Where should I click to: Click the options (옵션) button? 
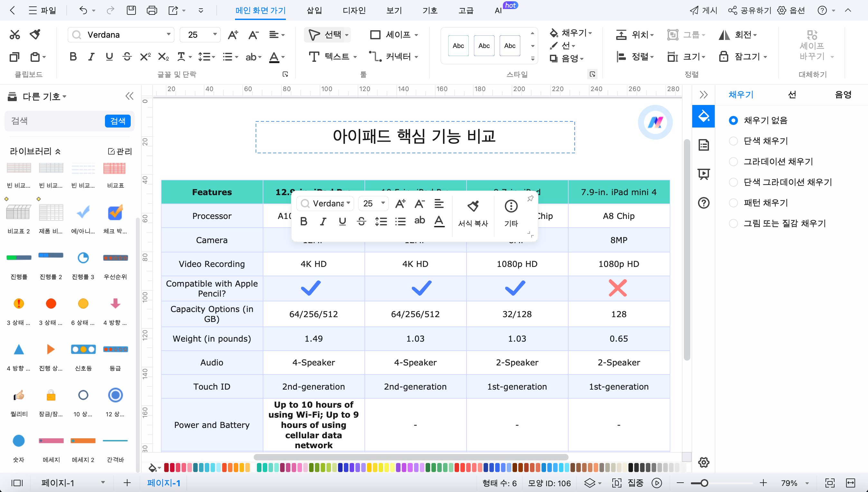pyautogui.click(x=791, y=11)
